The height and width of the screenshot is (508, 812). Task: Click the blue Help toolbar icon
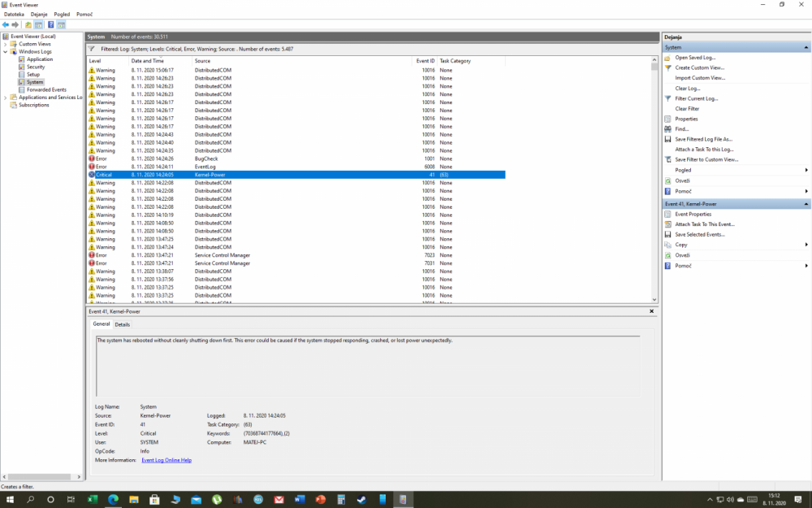50,25
